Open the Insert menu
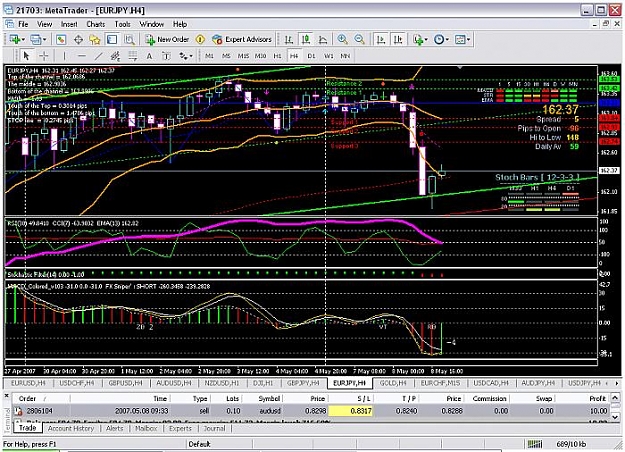The height and width of the screenshot is (452, 625). click(x=69, y=24)
